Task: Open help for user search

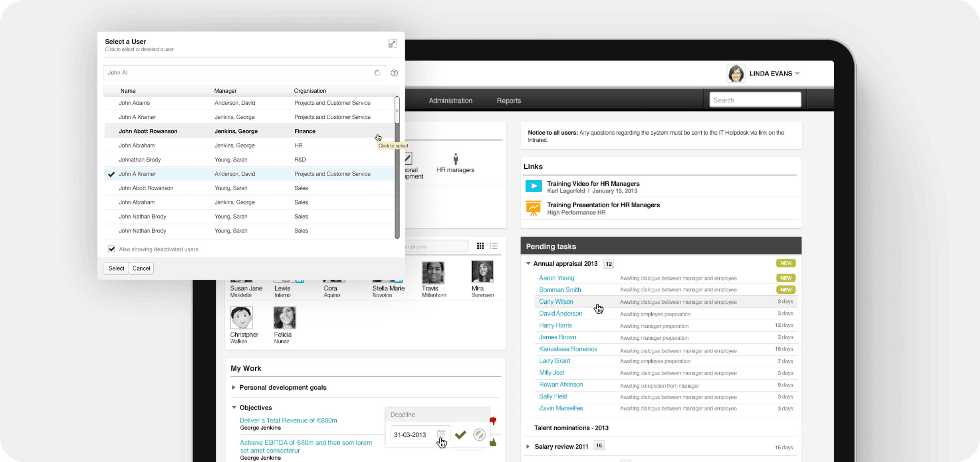Action: pos(394,73)
